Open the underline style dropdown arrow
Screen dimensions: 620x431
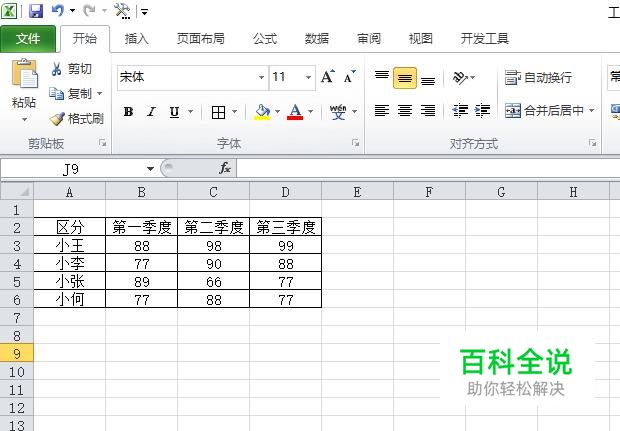tap(191, 112)
